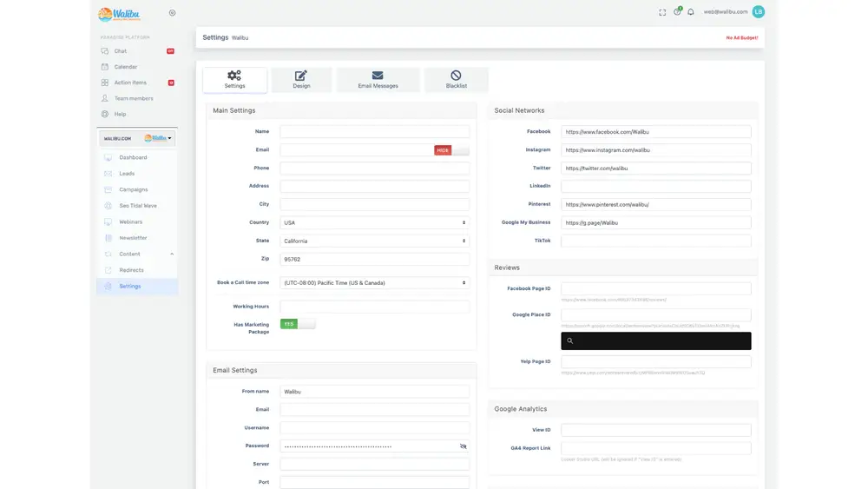Click Email Settings Username field
868x489 pixels.
click(x=374, y=428)
